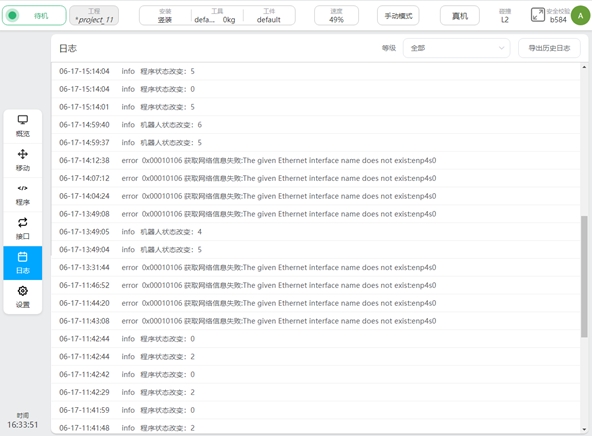Open the 工件 default workpiece section
592x436 pixels.
point(268,15)
